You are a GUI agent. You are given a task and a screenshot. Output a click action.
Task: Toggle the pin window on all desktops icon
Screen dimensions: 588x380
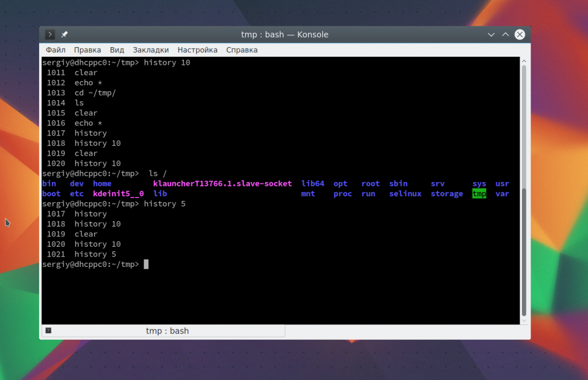tap(64, 34)
